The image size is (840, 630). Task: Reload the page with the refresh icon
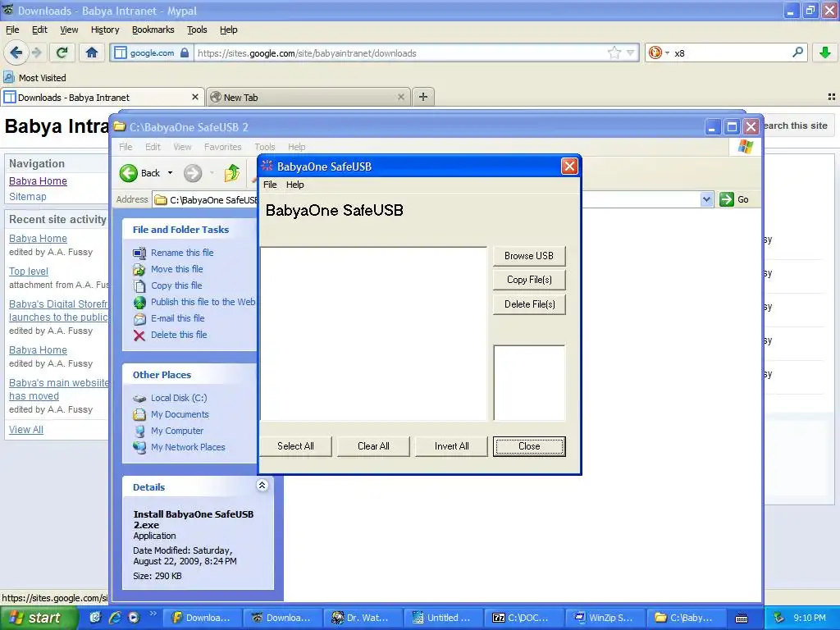click(62, 52)
